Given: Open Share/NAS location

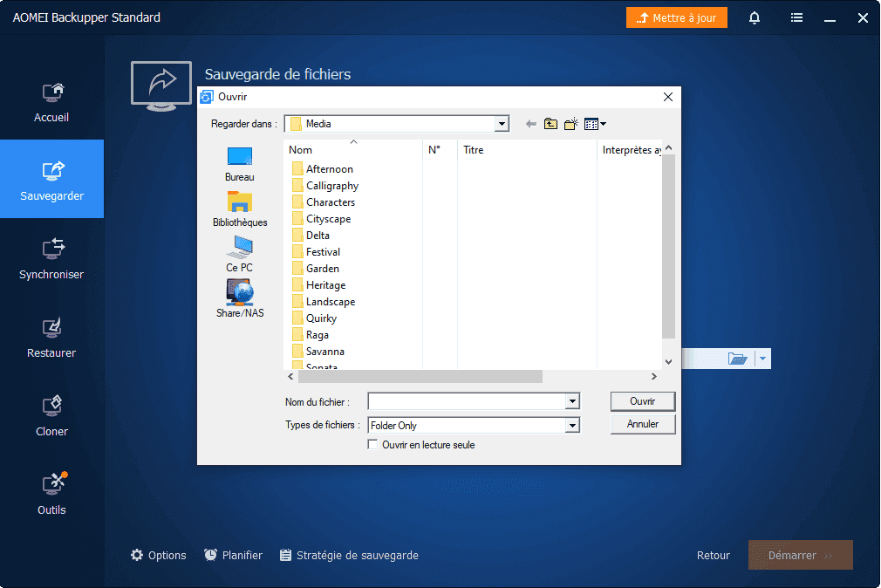Looking at the screenshot, I should tap(240, 299).
